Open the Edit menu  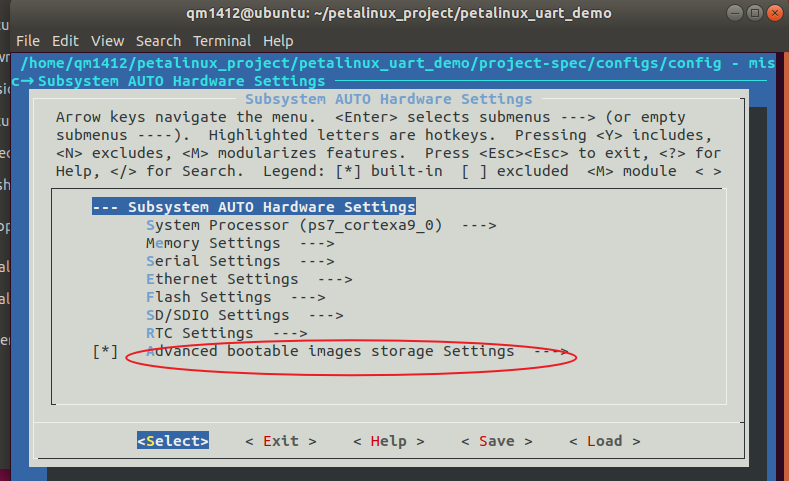coord(65,41)
